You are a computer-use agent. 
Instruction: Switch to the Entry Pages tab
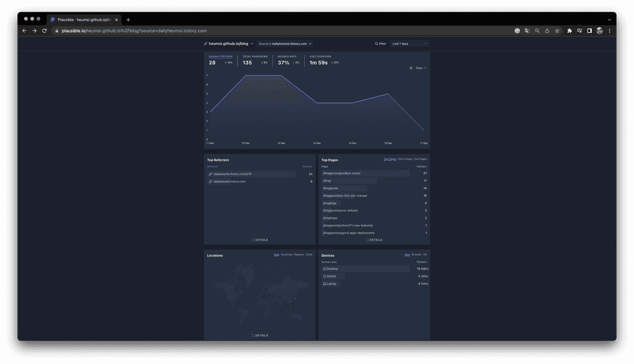[x=405, y=159]
